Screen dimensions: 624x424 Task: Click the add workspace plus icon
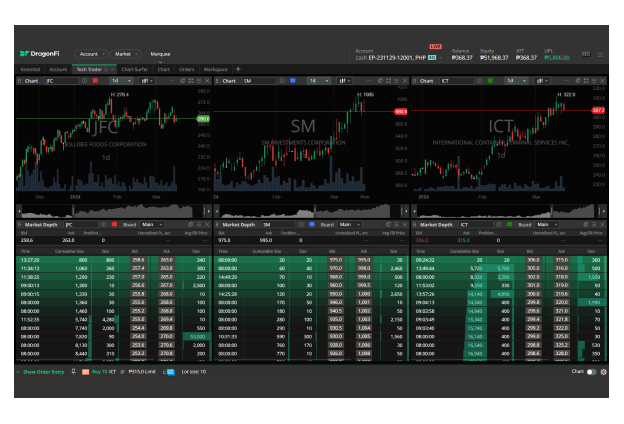(238, 69)
